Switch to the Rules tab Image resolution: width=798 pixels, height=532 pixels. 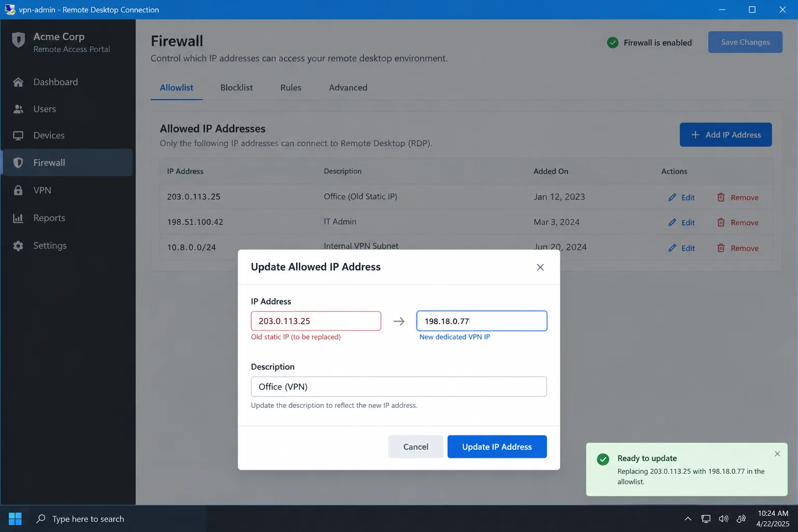[291, 88]
